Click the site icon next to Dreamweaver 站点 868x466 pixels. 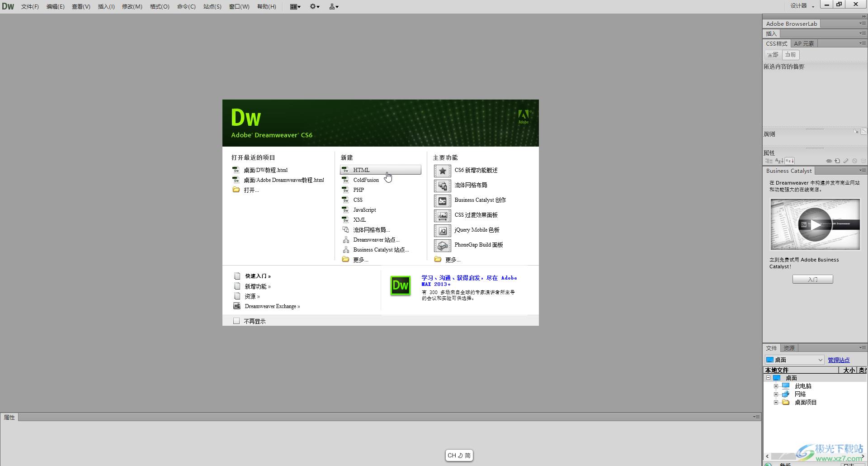pos(346,240)
